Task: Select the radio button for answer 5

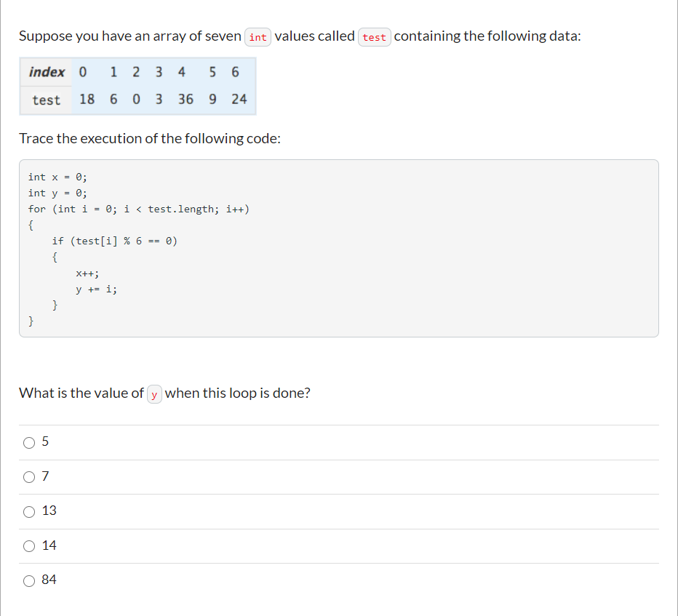Action: click(29, 442)
